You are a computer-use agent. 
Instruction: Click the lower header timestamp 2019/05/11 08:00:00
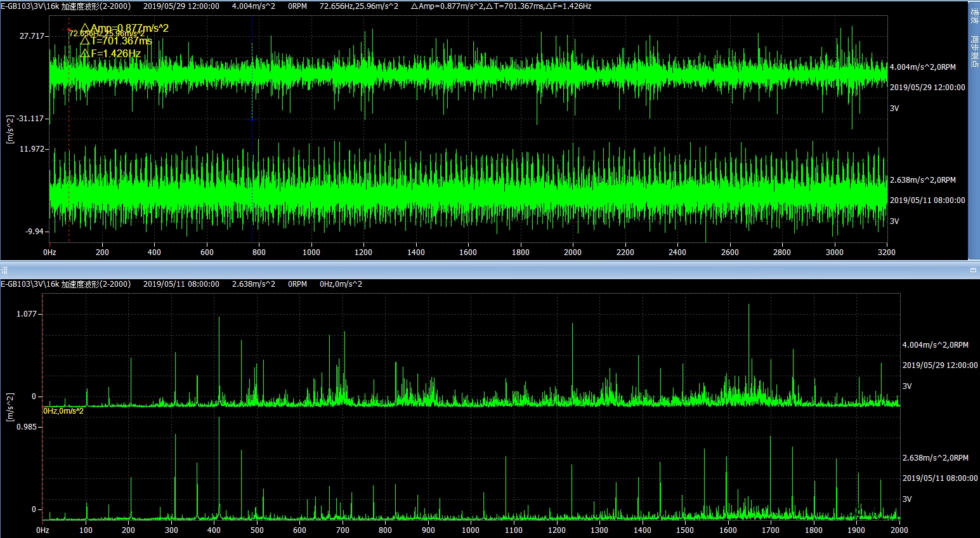tap(181, 284)
